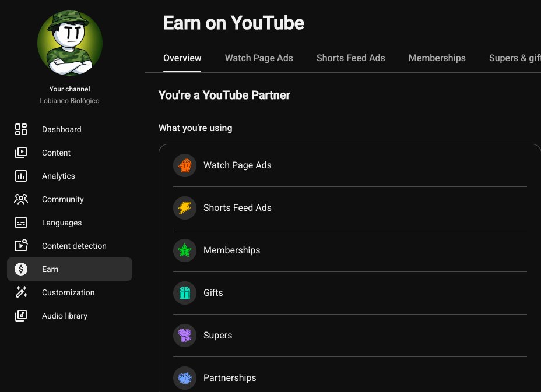Select the Earn sidebar item
Screen dimensions: 541x392
[70, 269]
